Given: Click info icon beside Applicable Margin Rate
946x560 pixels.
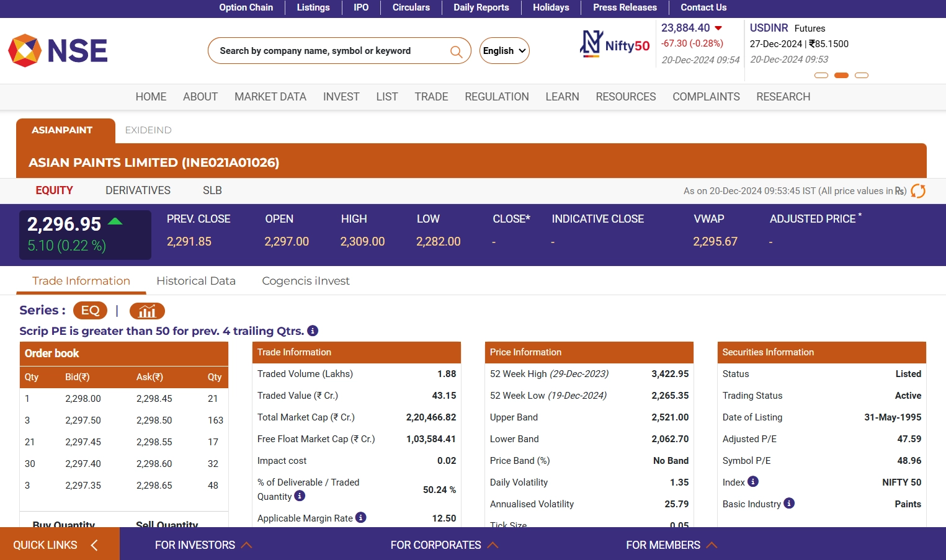Looking at the screenshot, I should tap(361, 518).
